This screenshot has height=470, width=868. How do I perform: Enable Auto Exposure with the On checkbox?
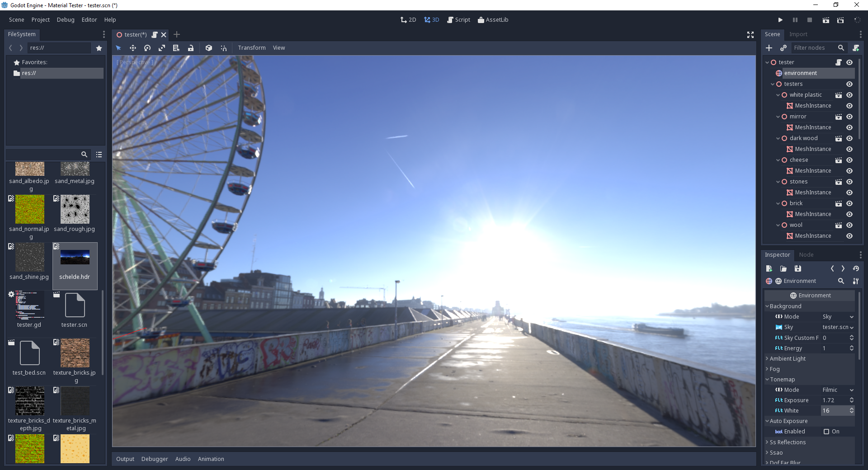point(827,432)
